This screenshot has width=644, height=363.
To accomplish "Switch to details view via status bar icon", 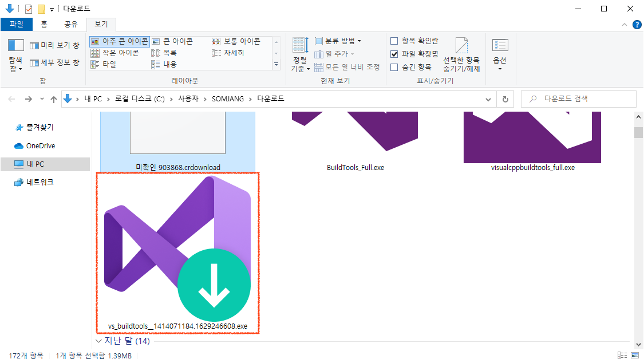I will click(x=622, y=356).
